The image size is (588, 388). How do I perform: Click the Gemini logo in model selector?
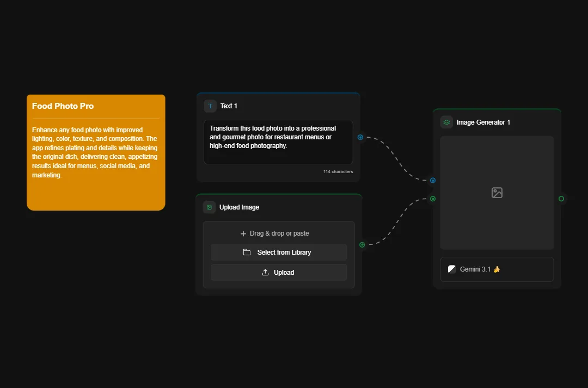pyautogui.click(x=452, y=269)
